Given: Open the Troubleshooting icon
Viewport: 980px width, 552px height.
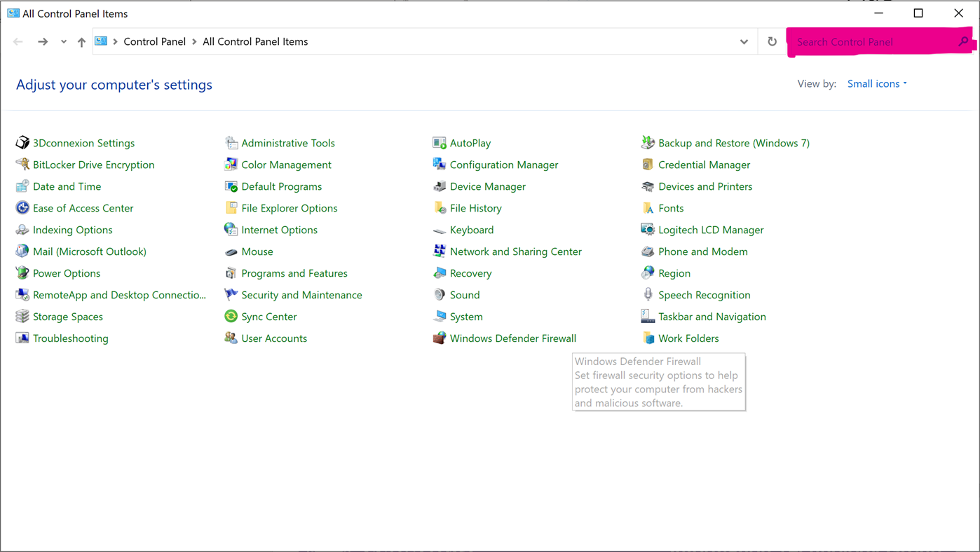Looking at the screenshot, I should [22, 338].
